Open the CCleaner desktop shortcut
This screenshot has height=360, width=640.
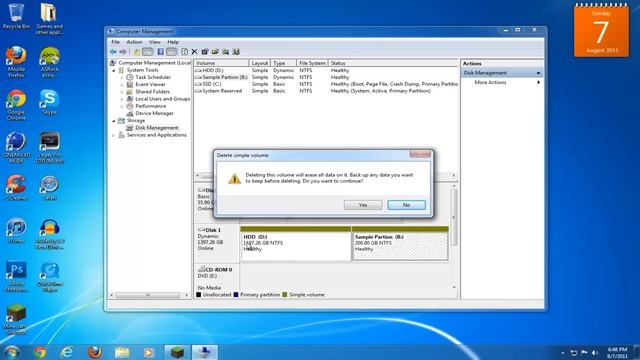16,188
